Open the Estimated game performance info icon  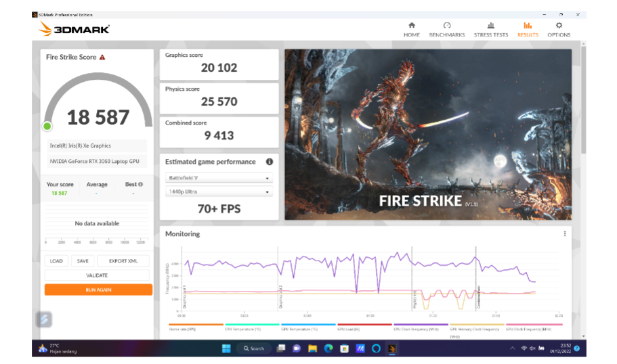point(269,162)
